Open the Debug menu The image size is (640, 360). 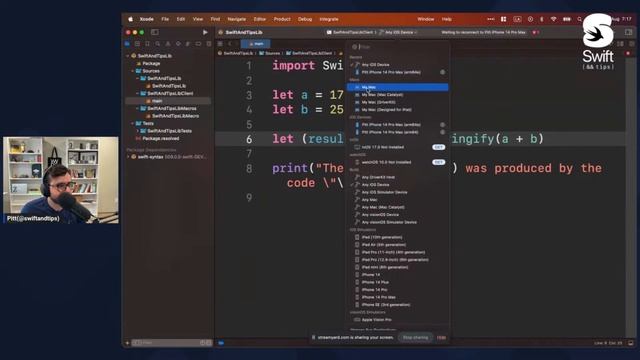pyautogui.click(x=305, y=19)
